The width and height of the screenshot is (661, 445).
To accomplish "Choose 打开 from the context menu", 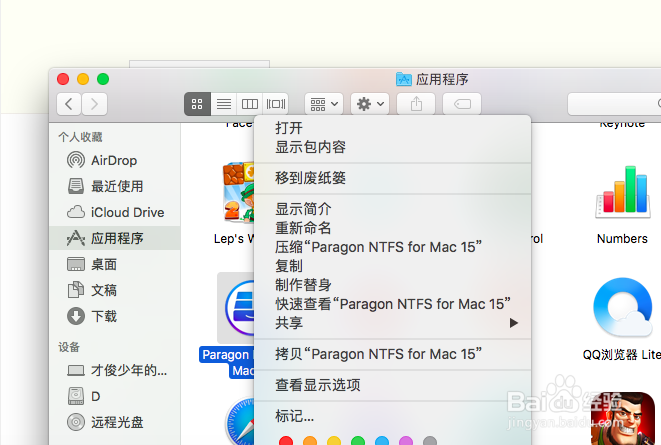I will [392, 128].
